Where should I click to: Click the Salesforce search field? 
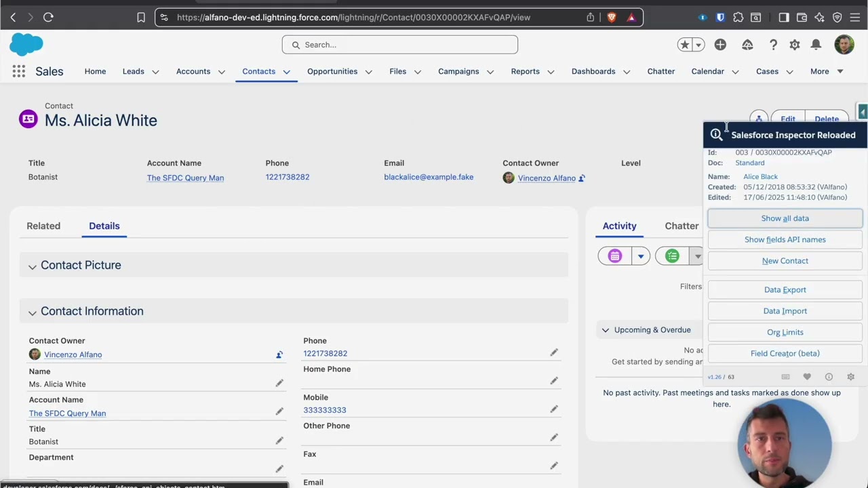point(400,45)
